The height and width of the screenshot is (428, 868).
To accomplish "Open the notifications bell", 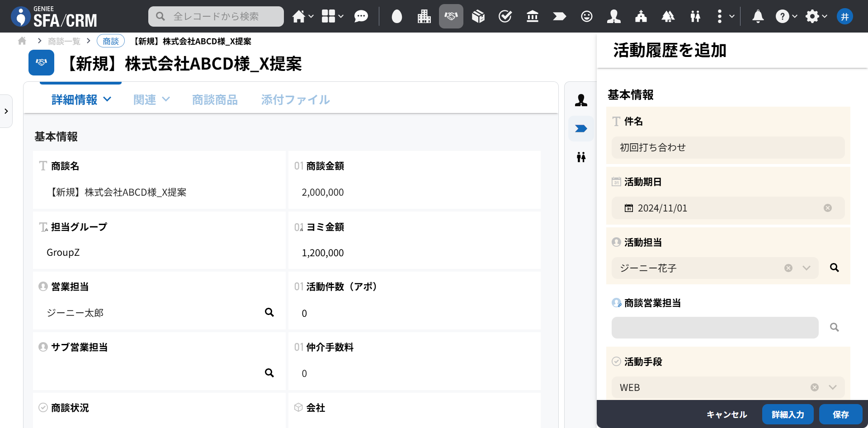I will (758, 17).
